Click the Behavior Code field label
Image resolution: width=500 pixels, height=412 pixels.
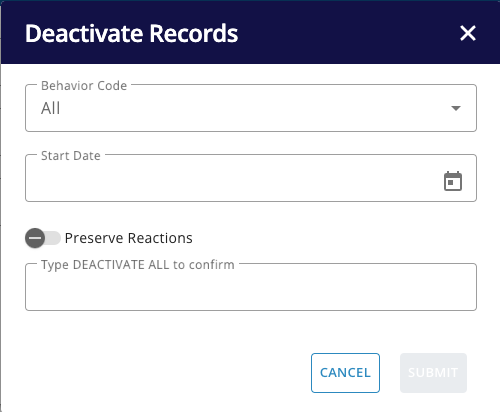pyautogui.click(x=84, y=86)
